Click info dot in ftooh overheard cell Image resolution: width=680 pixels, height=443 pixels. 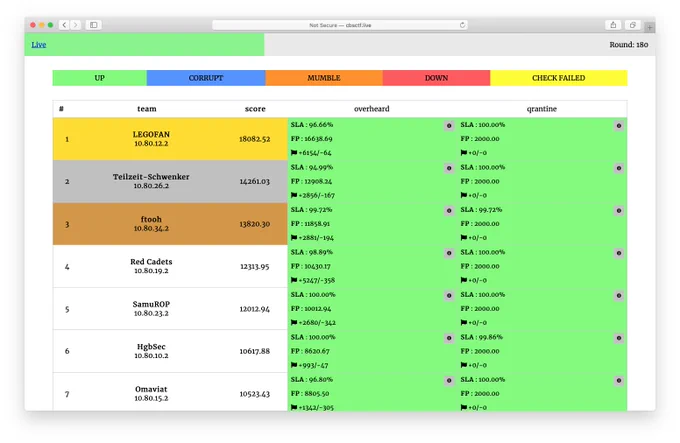tap(449, 211)
